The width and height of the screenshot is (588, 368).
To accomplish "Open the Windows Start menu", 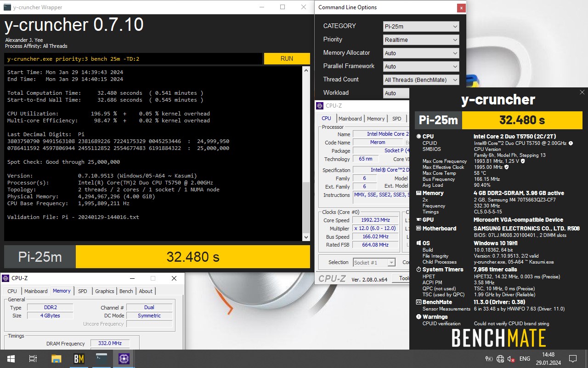I will pyautogui.click(x=11, y=359).
